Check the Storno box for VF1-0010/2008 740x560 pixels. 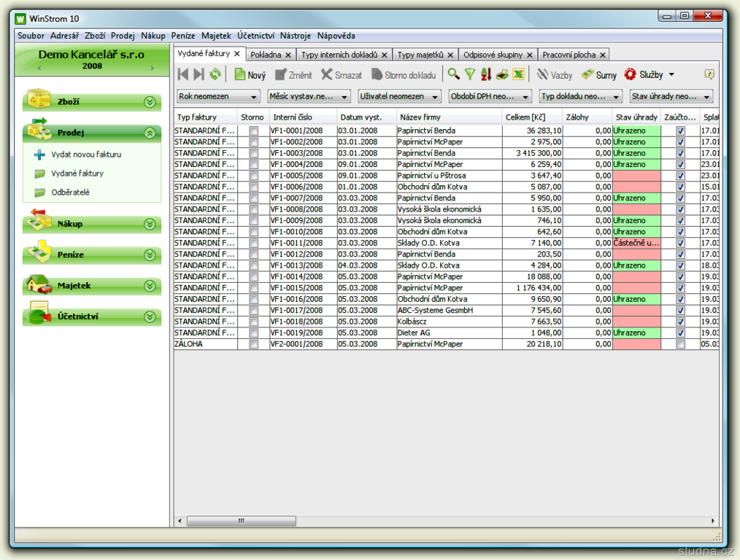[253, 232]
